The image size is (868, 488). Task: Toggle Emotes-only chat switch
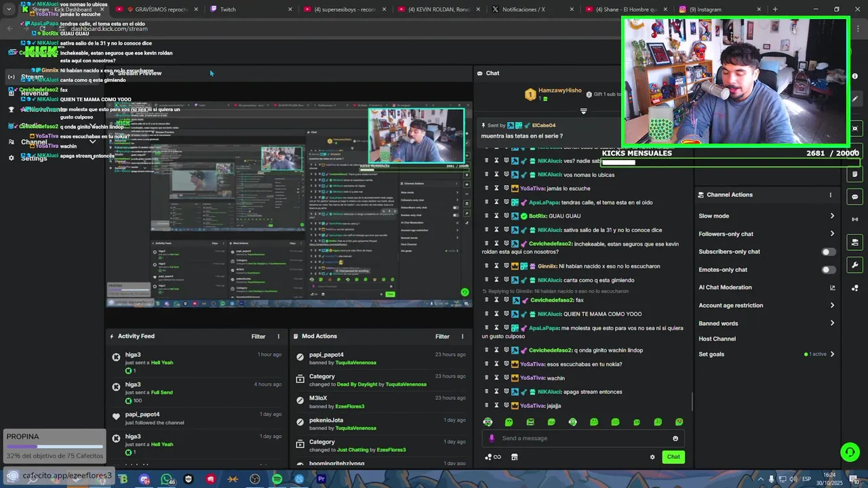tap(828, 270)
